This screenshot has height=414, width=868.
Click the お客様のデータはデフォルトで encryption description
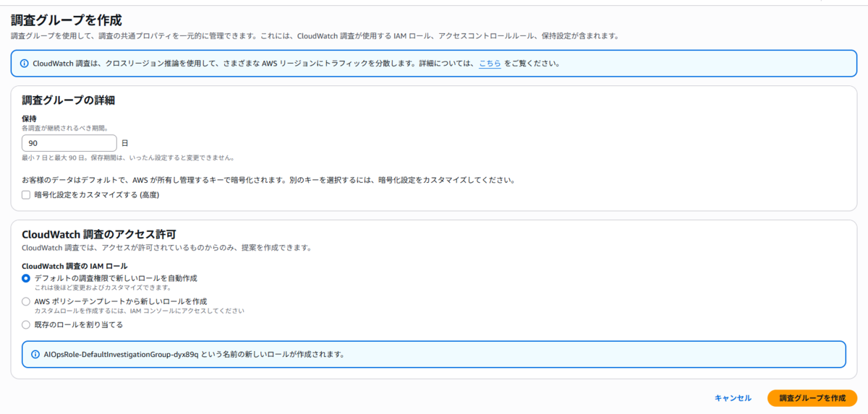268,180
